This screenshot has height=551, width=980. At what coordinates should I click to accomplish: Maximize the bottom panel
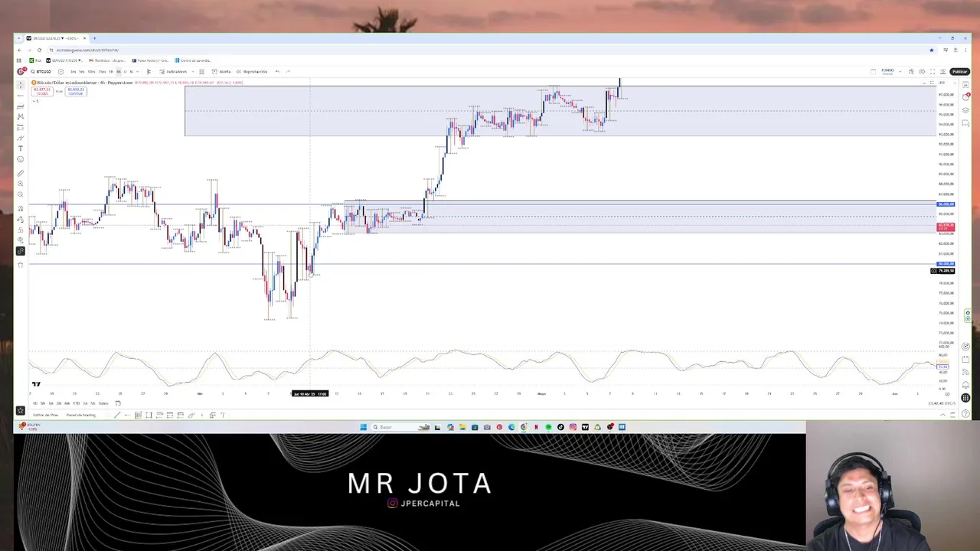pos(952,415)
